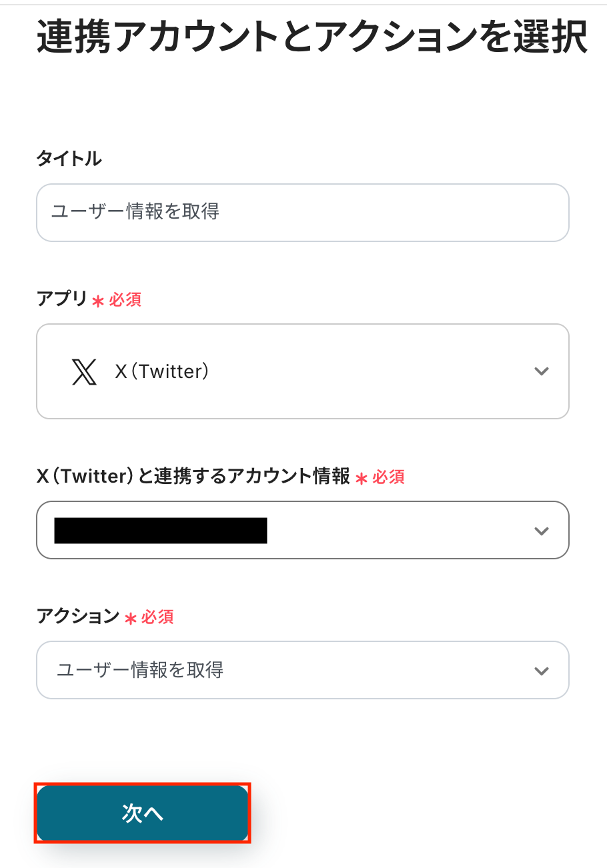Click the 必須 text next to アプリ
The width and height of the screenshot is (607, 868).
(x=125, y=300)
